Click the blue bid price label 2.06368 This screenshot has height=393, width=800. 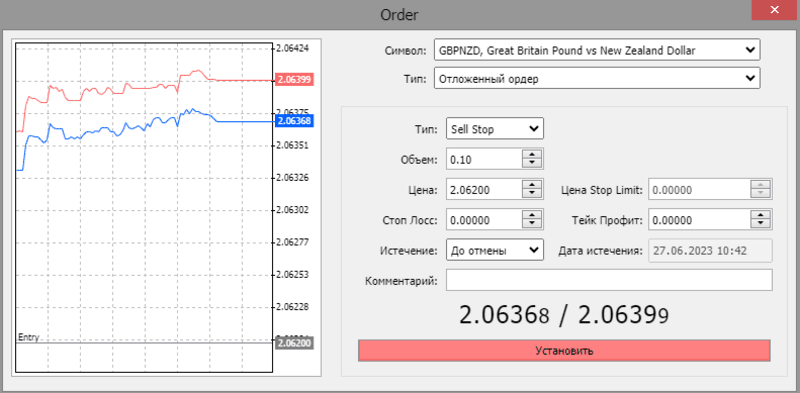pos(294,121)
